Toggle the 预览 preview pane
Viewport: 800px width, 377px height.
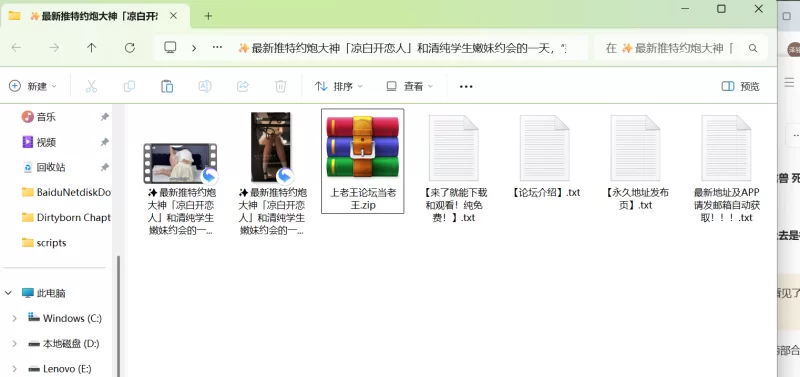click(740, 86)
